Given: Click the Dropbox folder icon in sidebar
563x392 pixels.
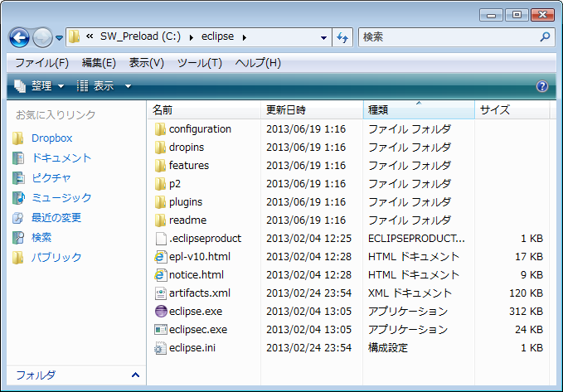Looking at the screenshot, I should [x=18, y=138].
